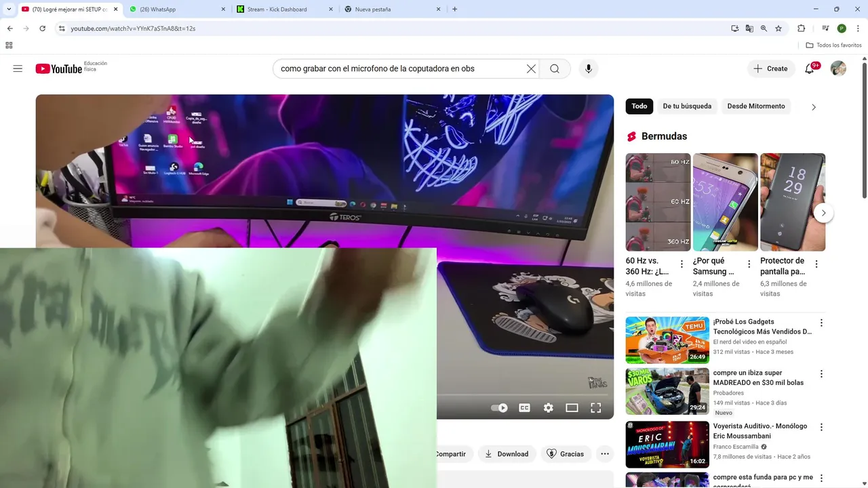Click the browser address bar URL

click(x=133, y=28)
